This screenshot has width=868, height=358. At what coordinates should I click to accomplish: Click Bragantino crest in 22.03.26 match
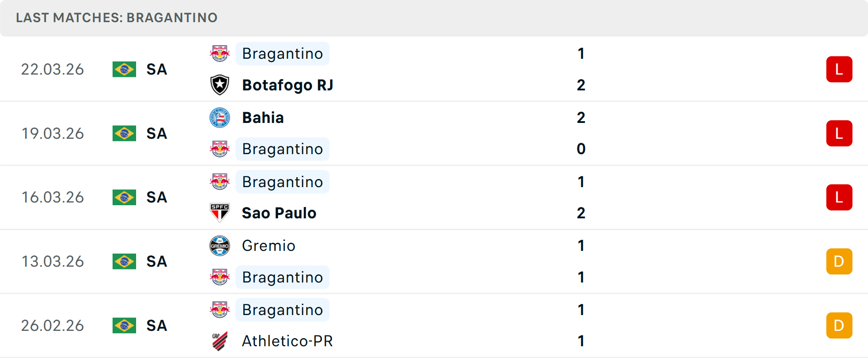220,54
